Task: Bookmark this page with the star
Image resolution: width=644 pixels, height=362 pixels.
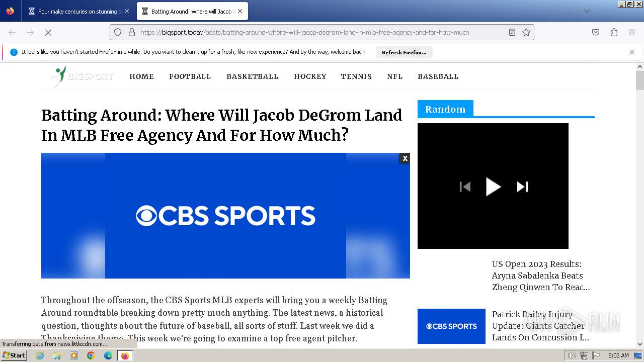Action: tap(526, 32)
